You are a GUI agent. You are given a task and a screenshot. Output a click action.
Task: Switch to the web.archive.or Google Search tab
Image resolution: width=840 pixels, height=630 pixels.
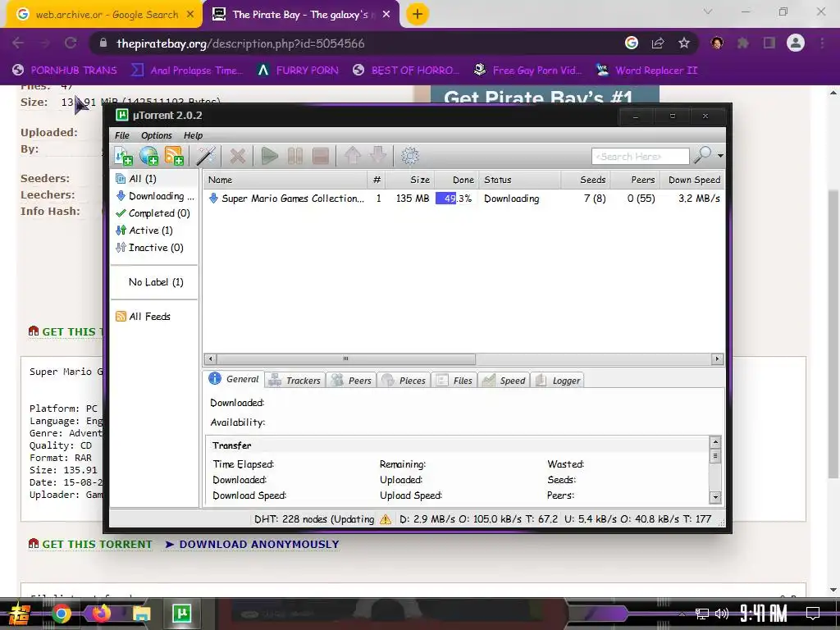(x=104, y=15)
